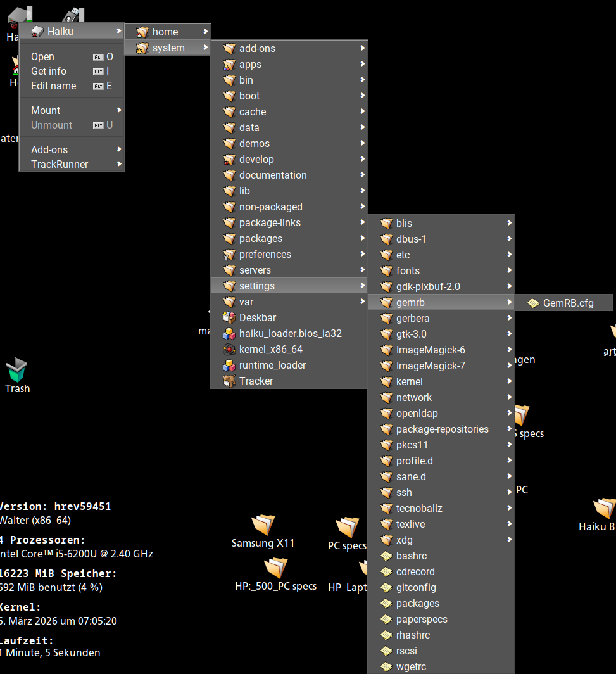Open the home folder menu item

(165, 32)
